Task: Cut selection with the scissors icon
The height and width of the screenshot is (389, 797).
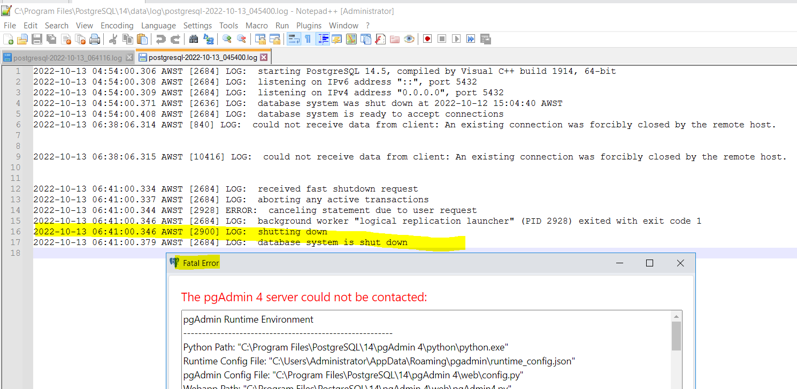Action: coord(113,39)
